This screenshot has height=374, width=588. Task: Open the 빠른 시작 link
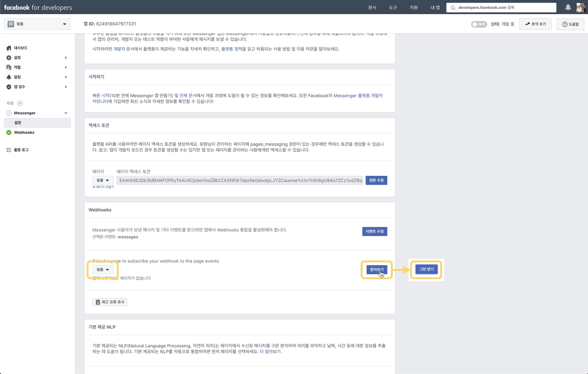pos(101,96)
